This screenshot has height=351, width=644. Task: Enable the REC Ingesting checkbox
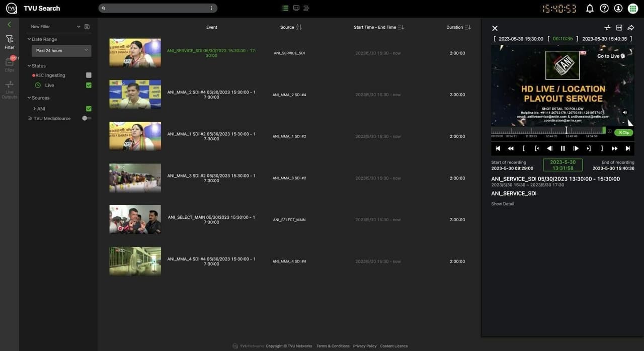(89, 74)
